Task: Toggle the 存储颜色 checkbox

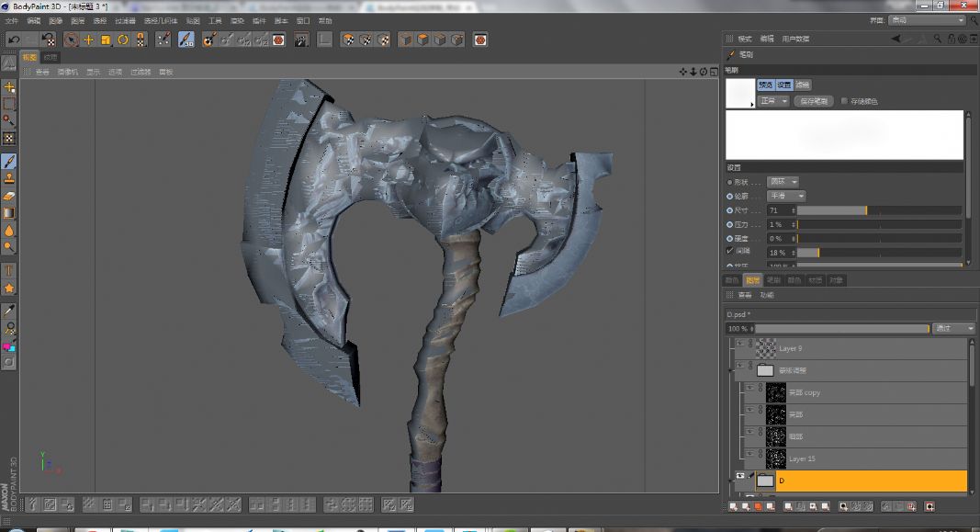Action: 844,101
